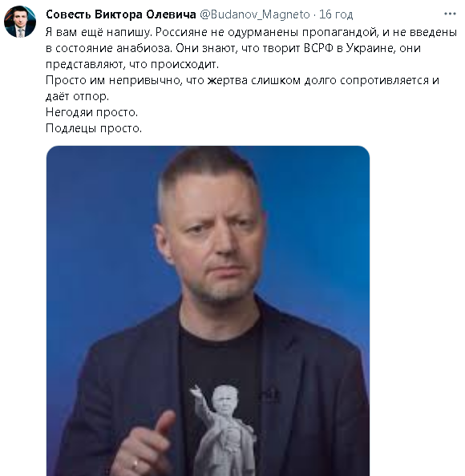Open profile via name Совесть Виктора Олевича
The image size is (465, 476).
pos(121,14)
